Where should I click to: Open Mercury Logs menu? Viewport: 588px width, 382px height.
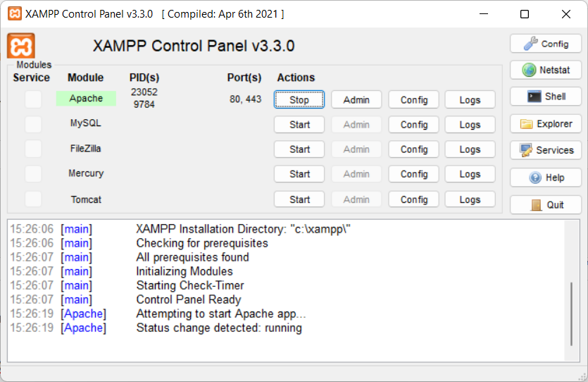click(470, 174)
